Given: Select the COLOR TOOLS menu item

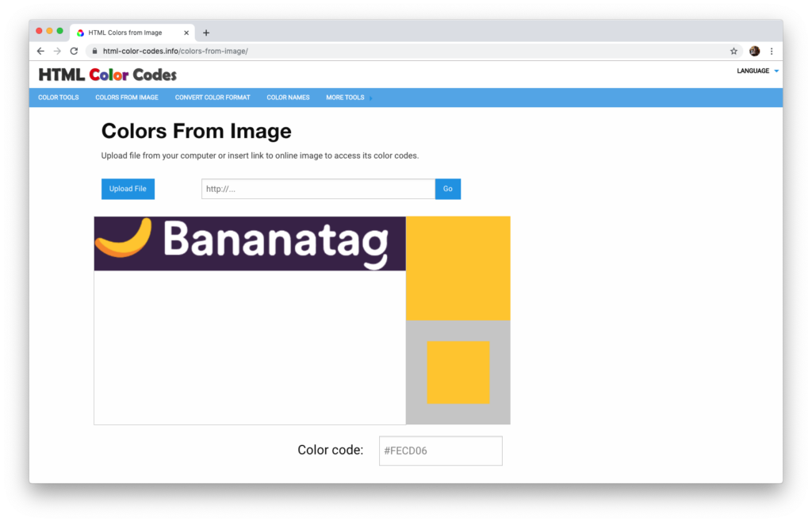Looking at the screenshot, I should pos(58,97).
